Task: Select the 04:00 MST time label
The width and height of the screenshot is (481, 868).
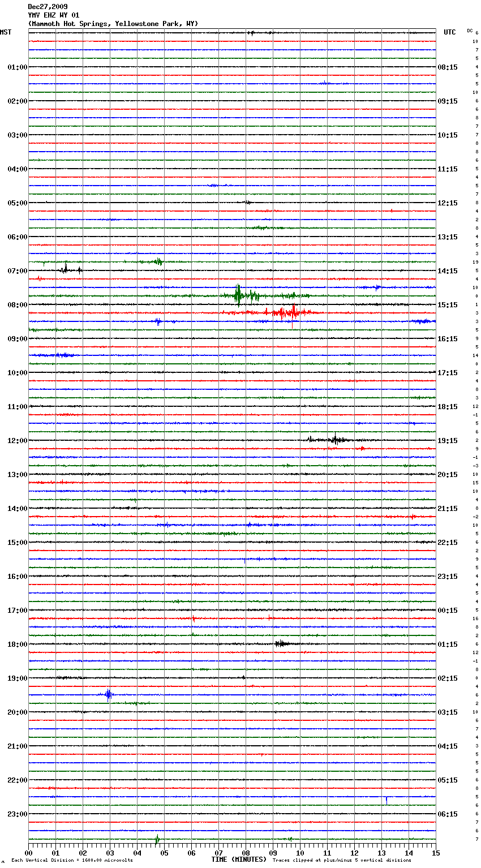Action: (17, 169)
